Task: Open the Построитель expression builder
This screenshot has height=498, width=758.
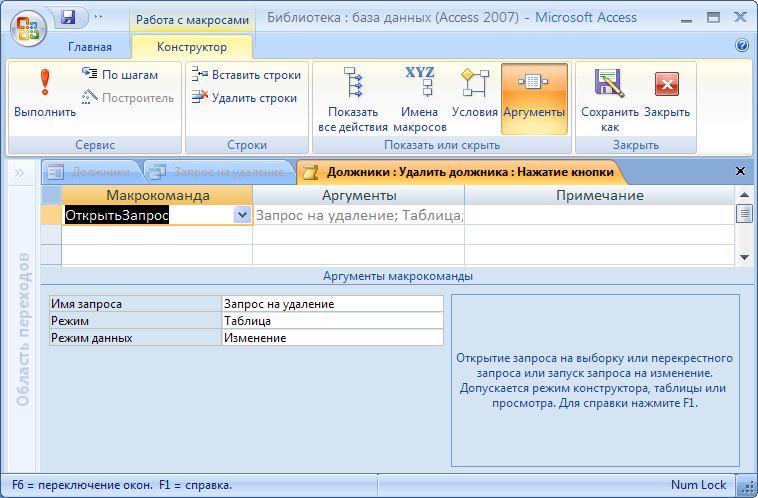Action: click(x=128, y=98)
